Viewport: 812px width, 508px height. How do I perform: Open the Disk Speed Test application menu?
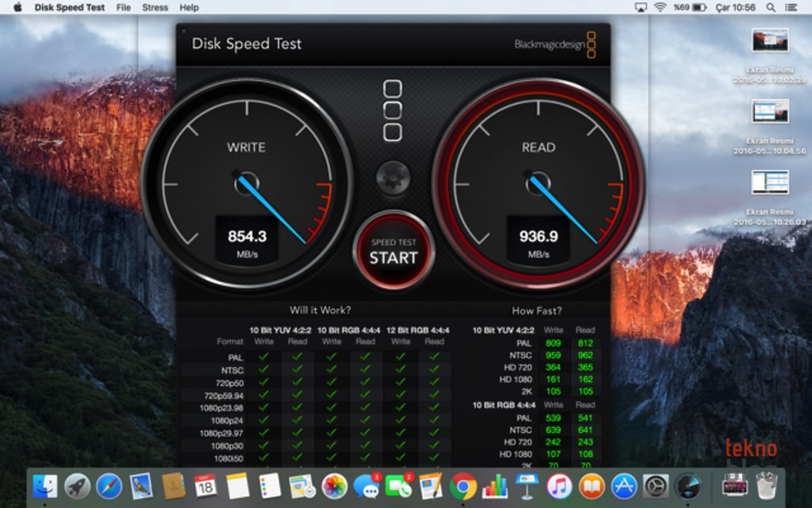(70, 7)
